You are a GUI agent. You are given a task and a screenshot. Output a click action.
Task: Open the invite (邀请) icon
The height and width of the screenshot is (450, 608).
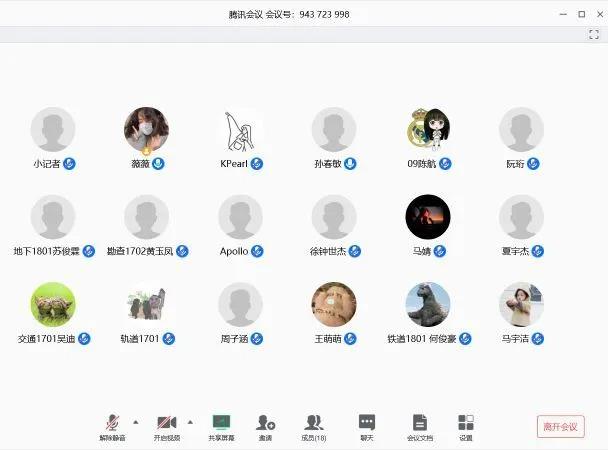click(265, 423)
